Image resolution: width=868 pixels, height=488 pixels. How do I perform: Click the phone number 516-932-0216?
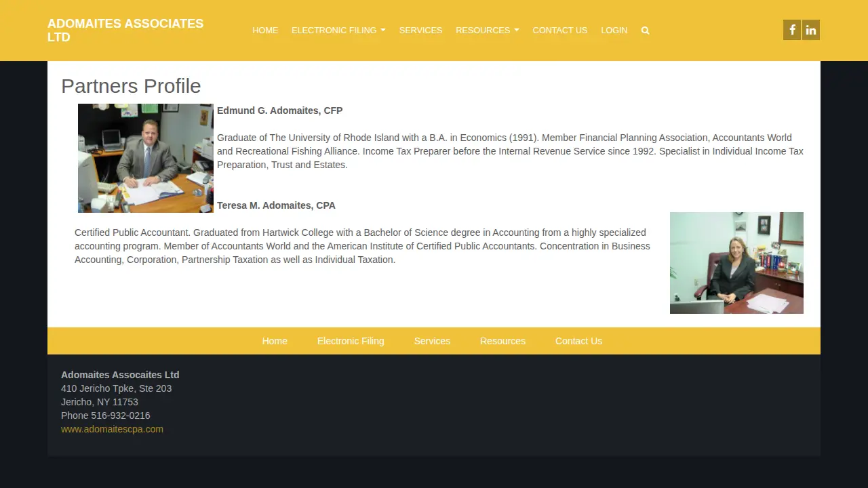[121, 415]
